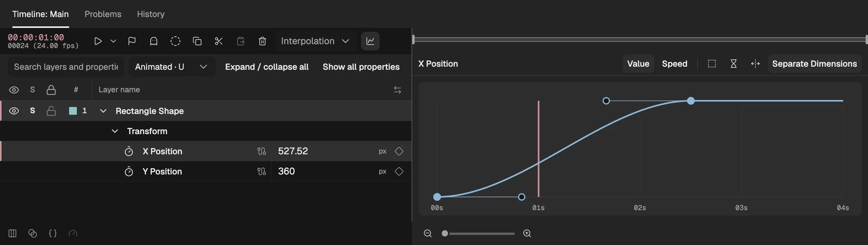Open the Animated · U filter dropdown
Screen dimensions: 868x245
172,67
